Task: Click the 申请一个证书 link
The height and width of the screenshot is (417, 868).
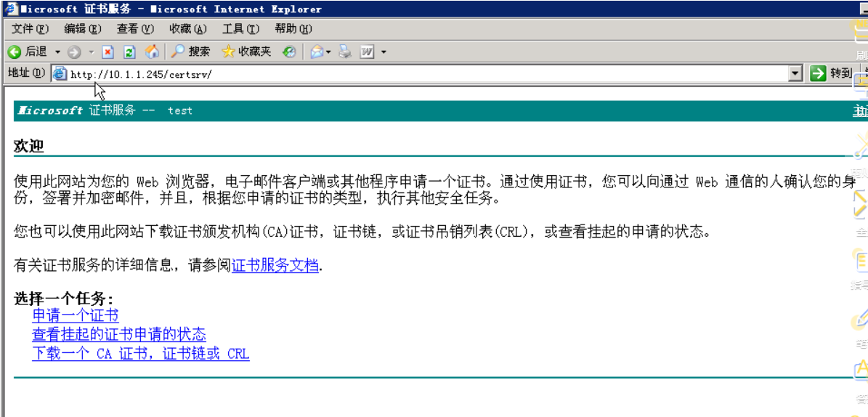Action: tap(76, 316)
